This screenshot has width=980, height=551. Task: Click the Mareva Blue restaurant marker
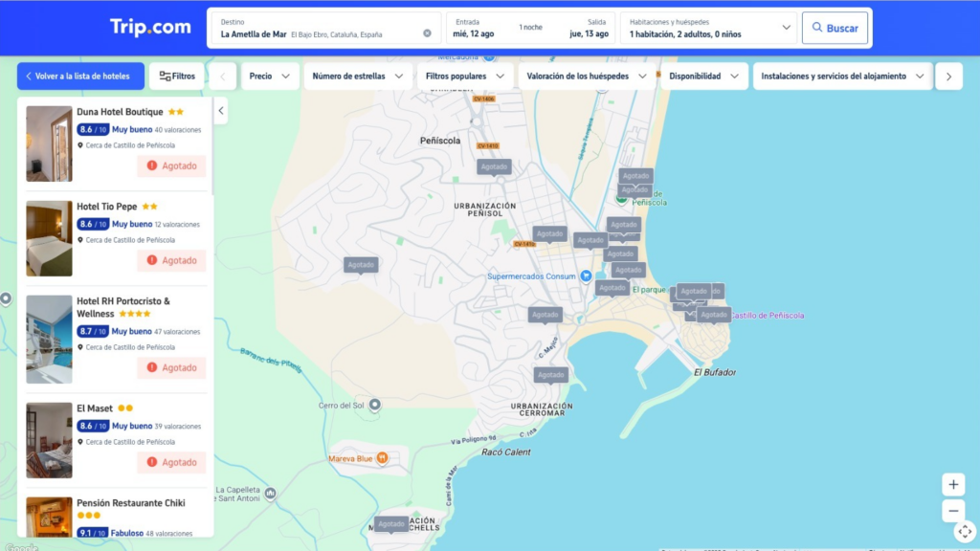[x=382, y=458]
